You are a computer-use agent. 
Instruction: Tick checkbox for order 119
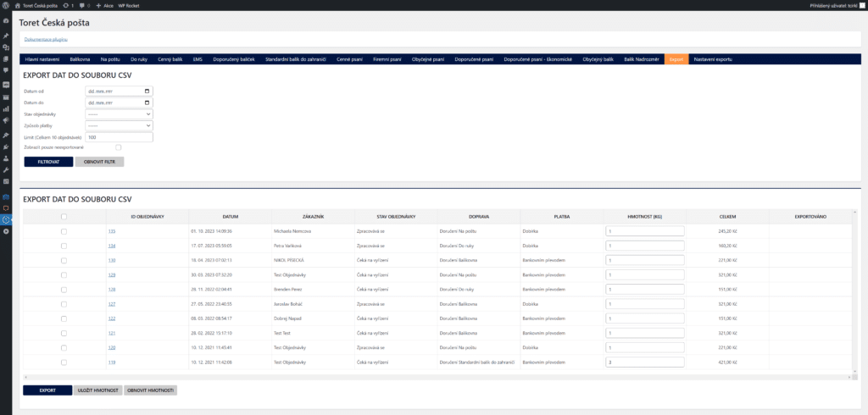(64, 362)
